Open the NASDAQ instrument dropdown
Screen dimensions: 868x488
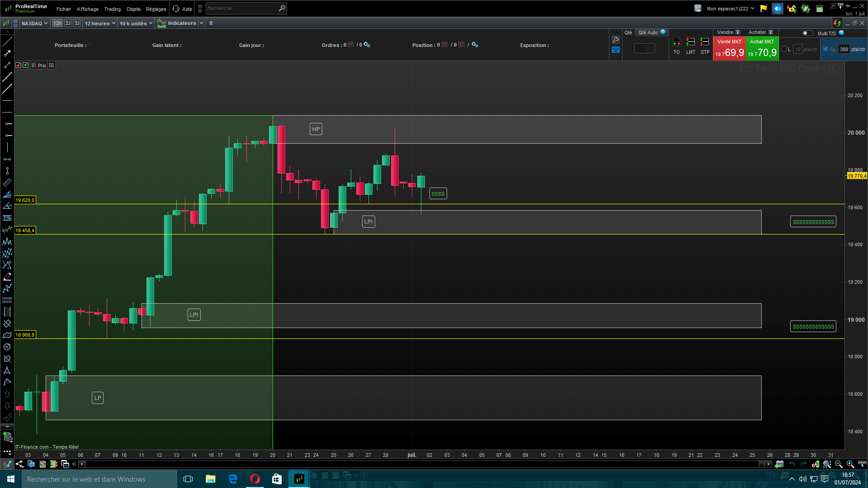[x=34, y=23]
